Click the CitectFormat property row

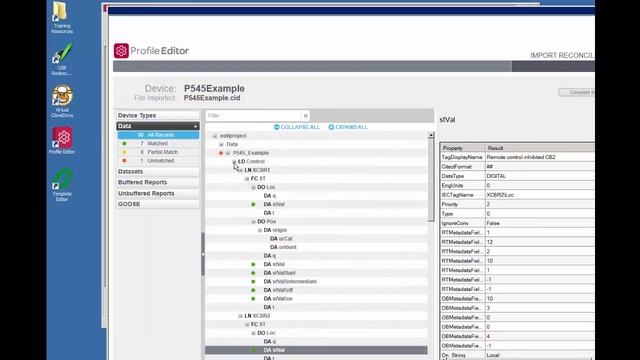(x=518, y=167)
